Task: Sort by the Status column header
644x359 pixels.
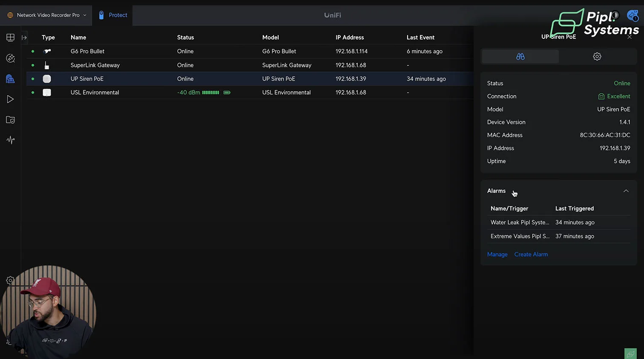Action: [x=185, y=38]
